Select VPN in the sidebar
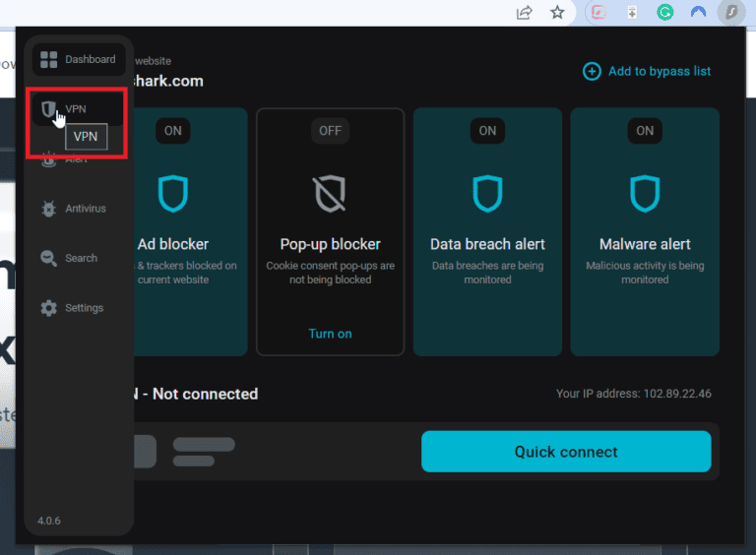Image resolution: width=756 pixels, height=555 pixels. (79, 109)
